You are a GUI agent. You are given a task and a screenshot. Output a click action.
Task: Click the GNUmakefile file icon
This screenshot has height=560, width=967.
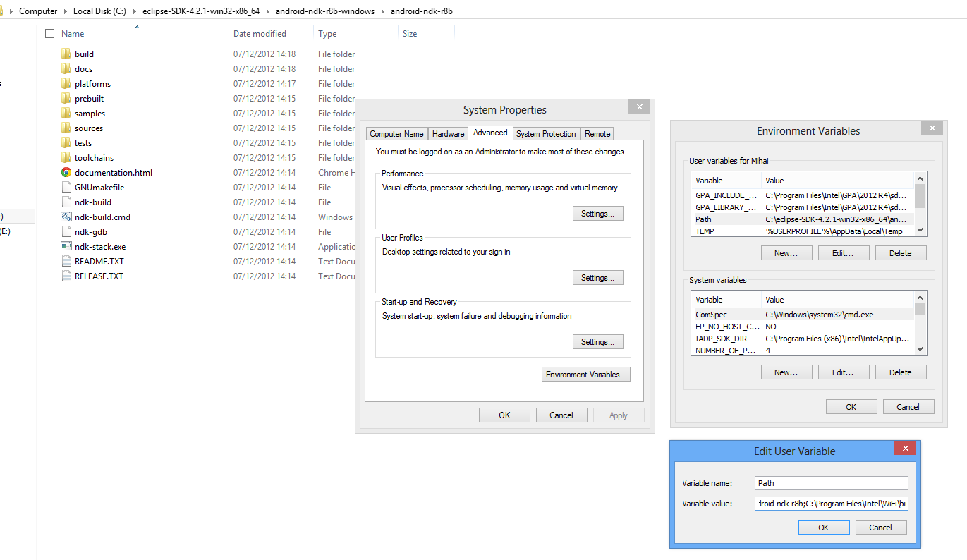(x=66, y=188)
